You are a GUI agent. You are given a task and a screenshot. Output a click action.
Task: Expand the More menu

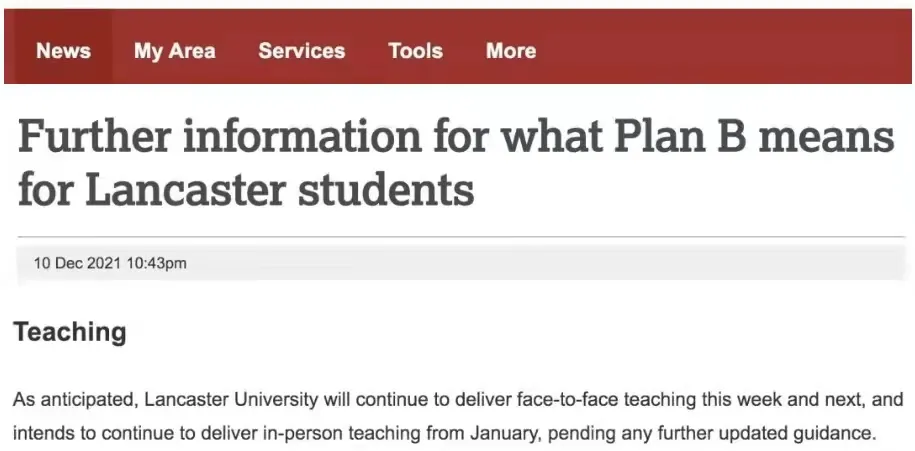[x=510, y=51]
